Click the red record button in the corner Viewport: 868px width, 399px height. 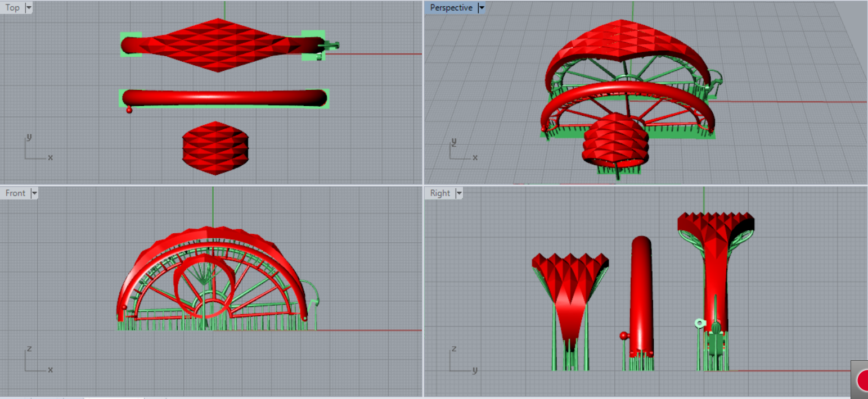coord(862,380)
